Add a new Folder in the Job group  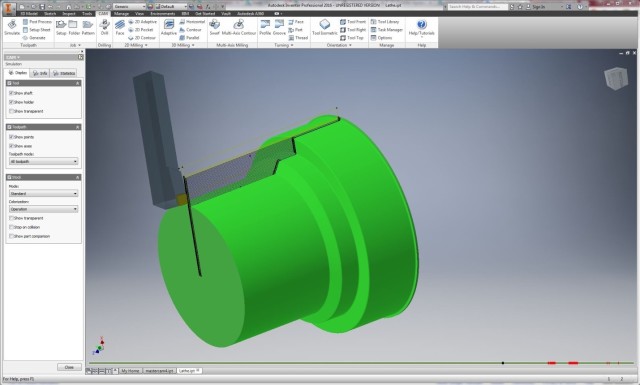tap(74, 27)
